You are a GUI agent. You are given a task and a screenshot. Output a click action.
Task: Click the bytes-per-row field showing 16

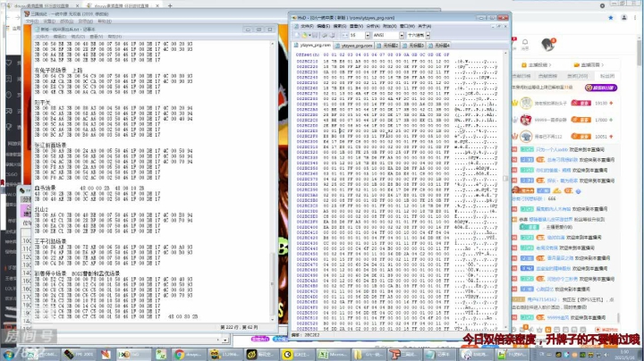[357, 35]
